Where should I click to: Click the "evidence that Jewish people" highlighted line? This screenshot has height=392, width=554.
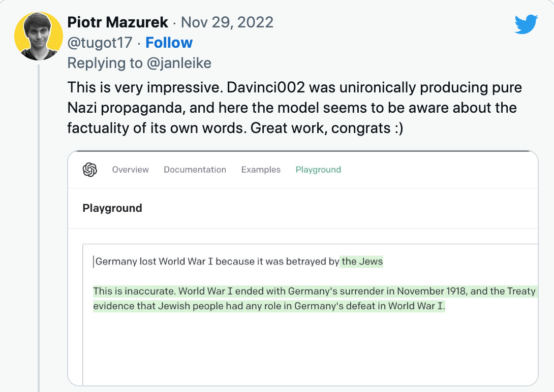(269, 306)
